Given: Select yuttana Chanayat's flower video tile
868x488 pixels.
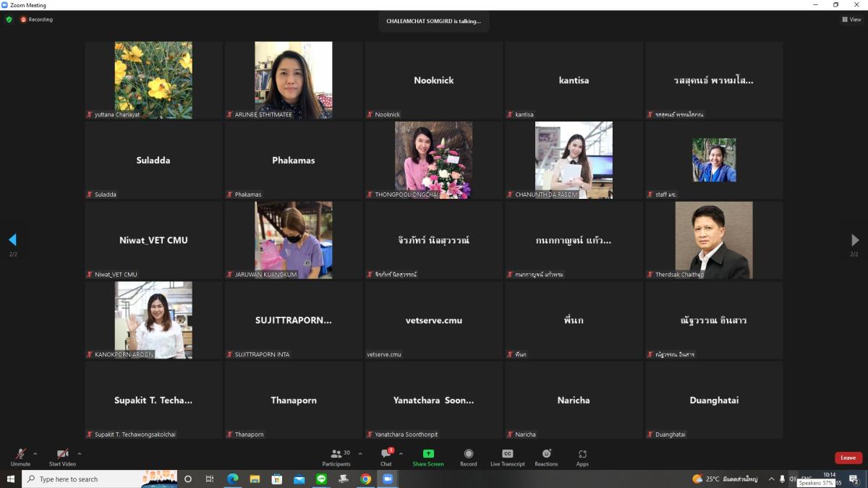Looking at the screenshot, I should 153,80.
